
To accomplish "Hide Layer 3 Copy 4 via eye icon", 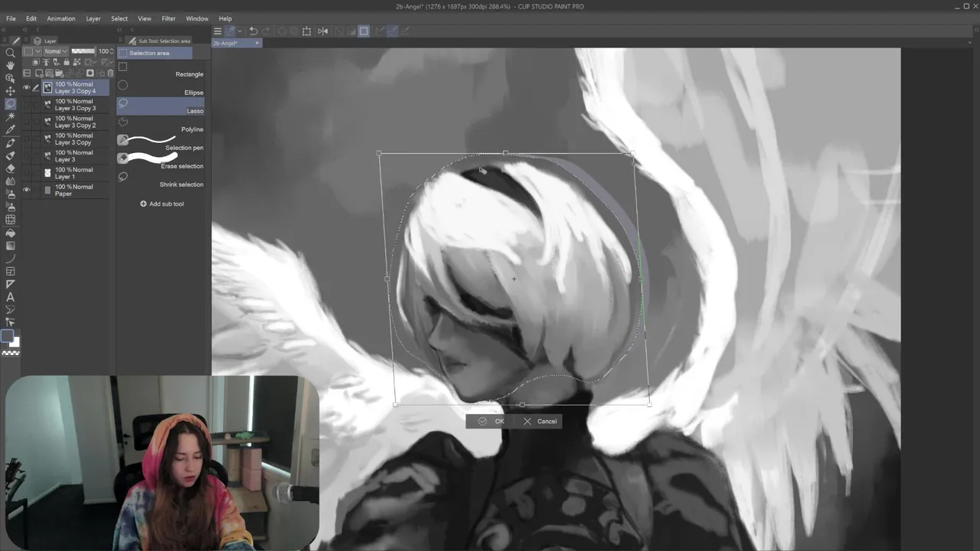I will [x=26, y=87].
